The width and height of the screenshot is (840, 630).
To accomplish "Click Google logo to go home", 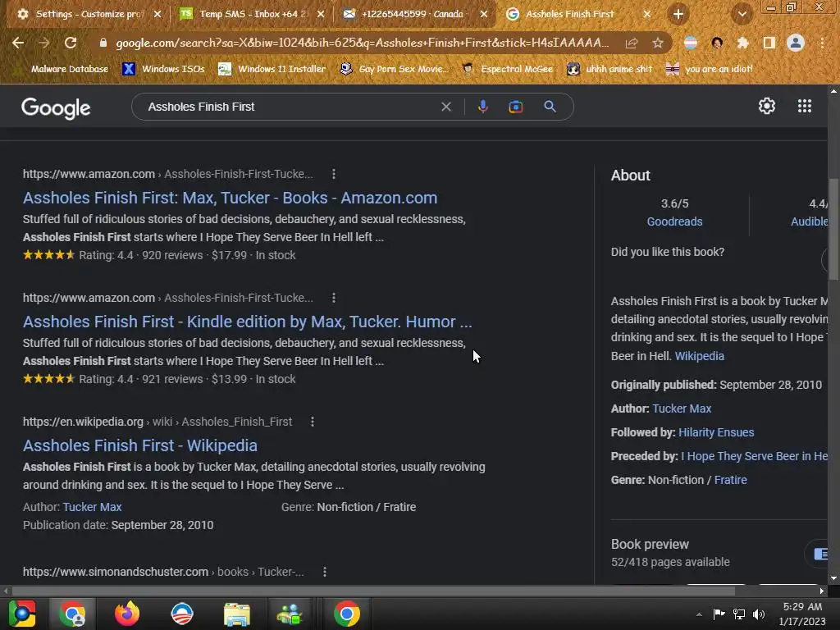I will [56, 107].
